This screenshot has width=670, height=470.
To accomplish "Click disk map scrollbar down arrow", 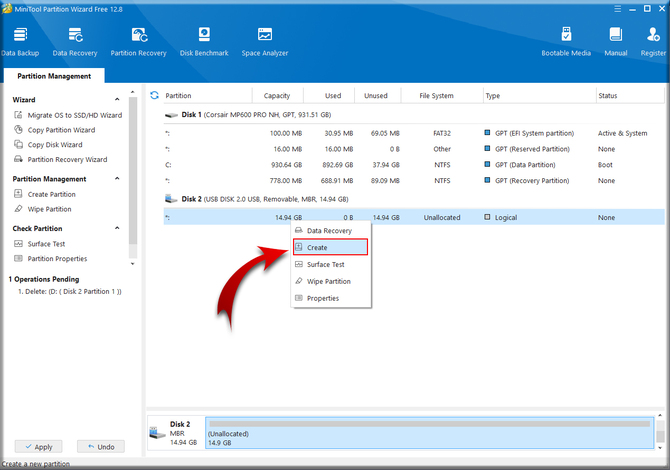I will point(660,448).
